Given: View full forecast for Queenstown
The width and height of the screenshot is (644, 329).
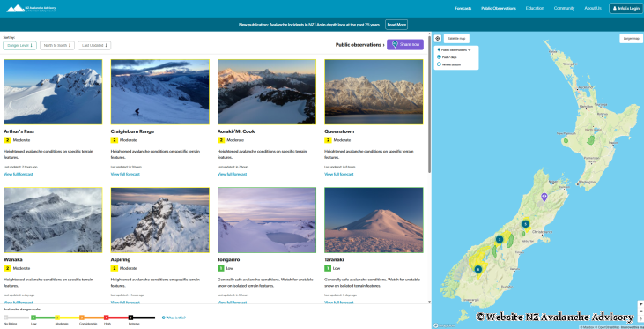Looking at the screenshot, I should [339, 174].
